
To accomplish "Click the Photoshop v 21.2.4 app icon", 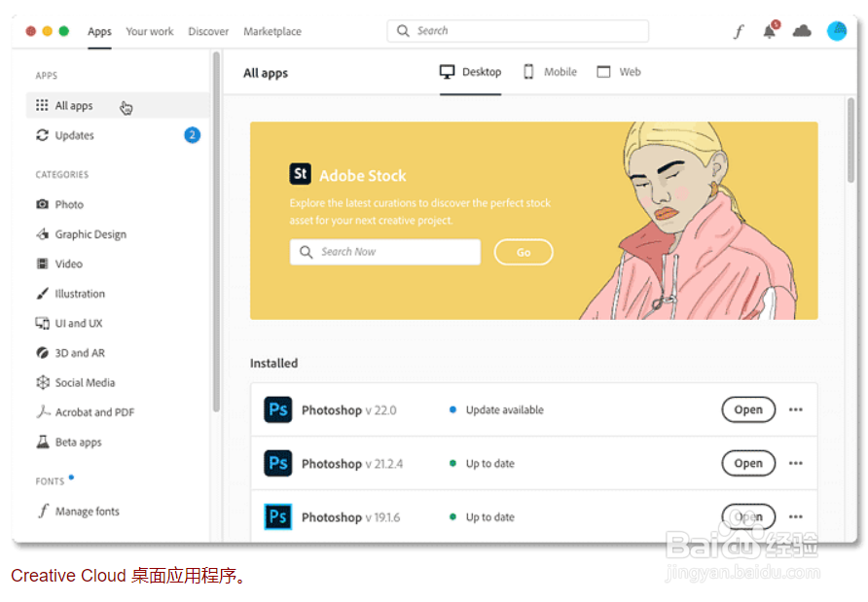I will pos(277,463).
